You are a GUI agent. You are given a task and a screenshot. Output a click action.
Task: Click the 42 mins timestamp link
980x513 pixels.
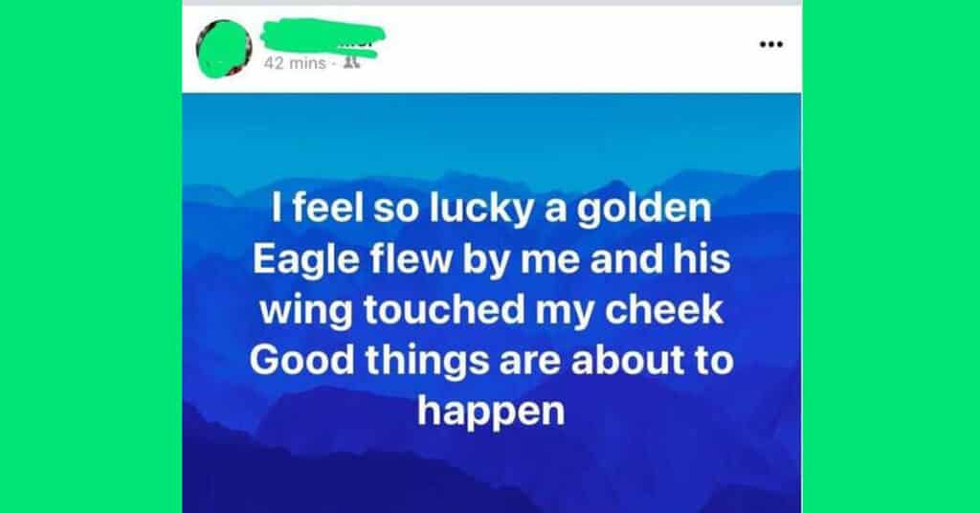pos(295,63)
